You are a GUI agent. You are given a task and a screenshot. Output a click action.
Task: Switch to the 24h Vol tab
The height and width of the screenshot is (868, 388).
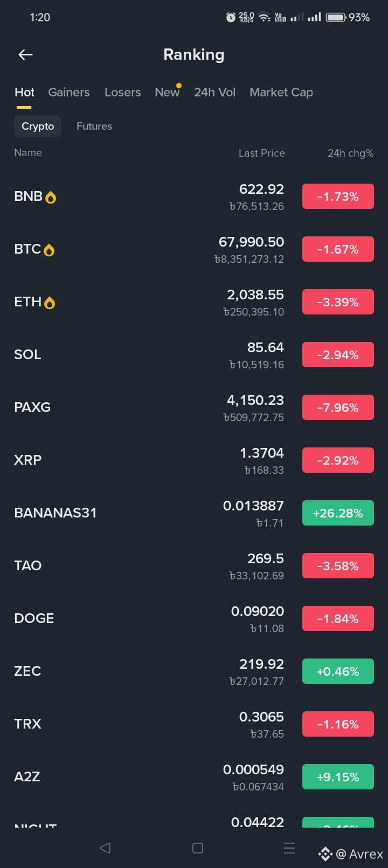(x=215, y=92)
